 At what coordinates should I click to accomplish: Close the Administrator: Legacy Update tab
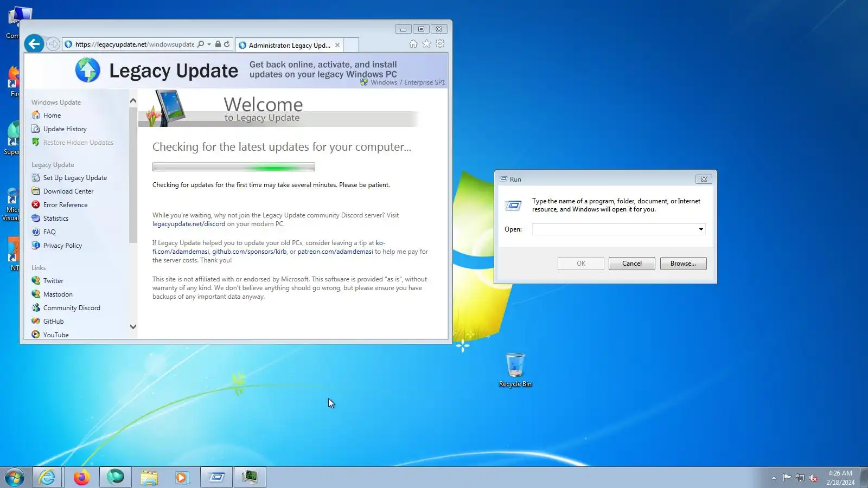337,45
